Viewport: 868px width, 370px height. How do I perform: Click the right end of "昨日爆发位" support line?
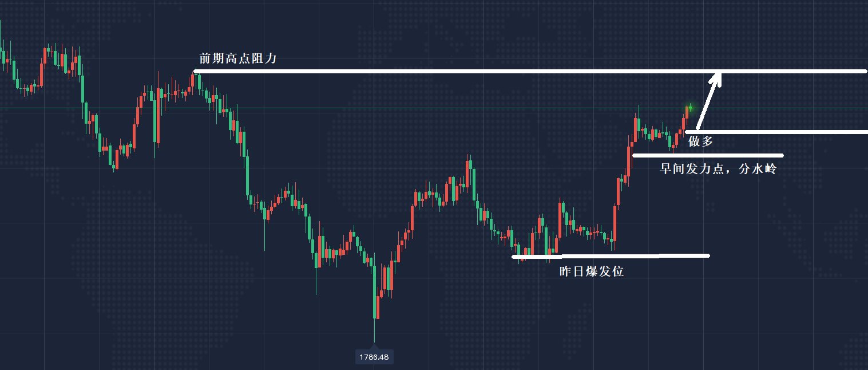tap(708, 255)
